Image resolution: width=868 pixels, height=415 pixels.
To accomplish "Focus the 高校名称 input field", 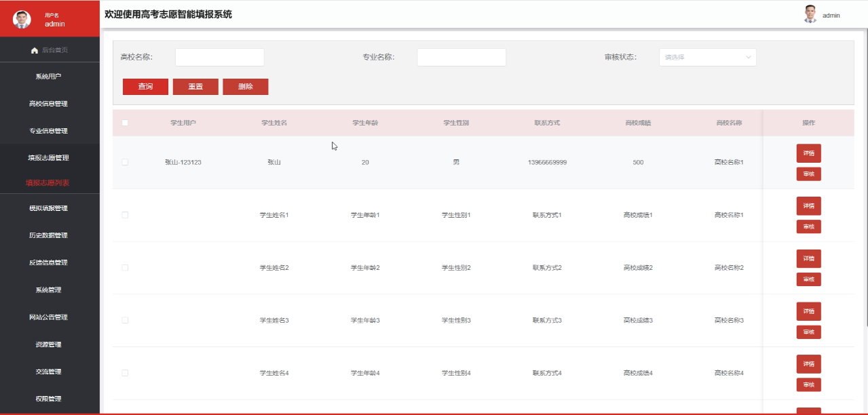I will point(220,57).
